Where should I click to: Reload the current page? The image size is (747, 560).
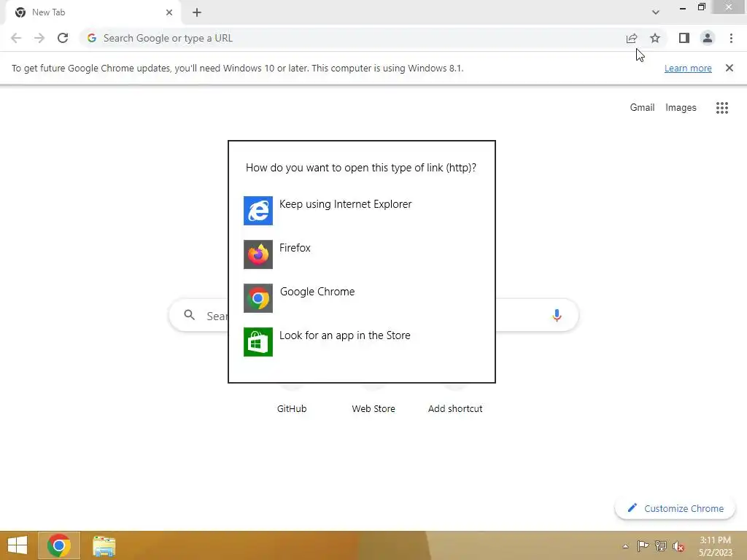tap(63, 38)
